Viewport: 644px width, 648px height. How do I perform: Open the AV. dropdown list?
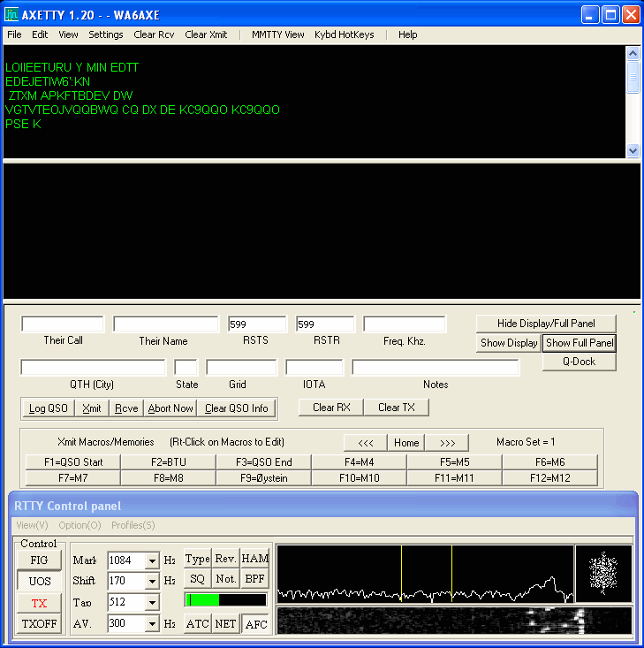[152, 624]
